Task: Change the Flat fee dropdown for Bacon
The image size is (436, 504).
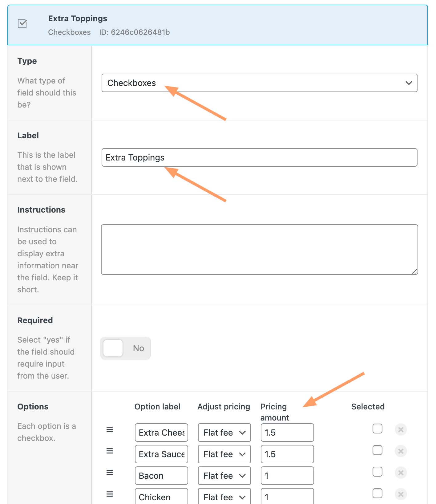Action: click(224, 476)
